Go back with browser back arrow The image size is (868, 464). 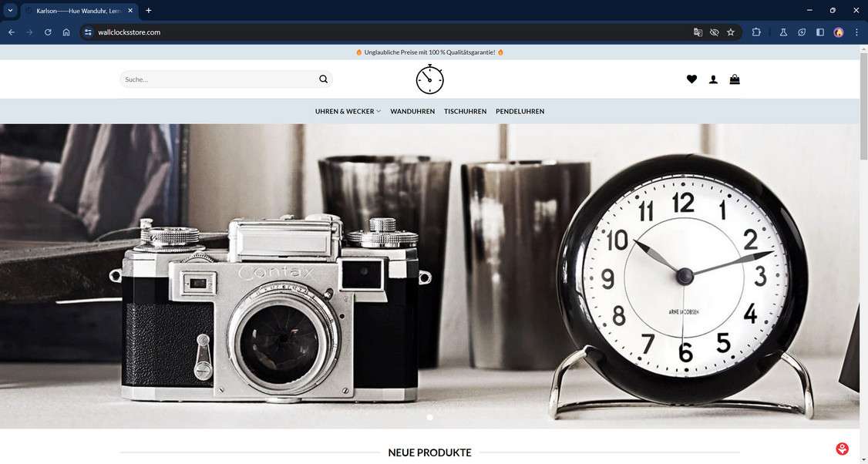11,32
